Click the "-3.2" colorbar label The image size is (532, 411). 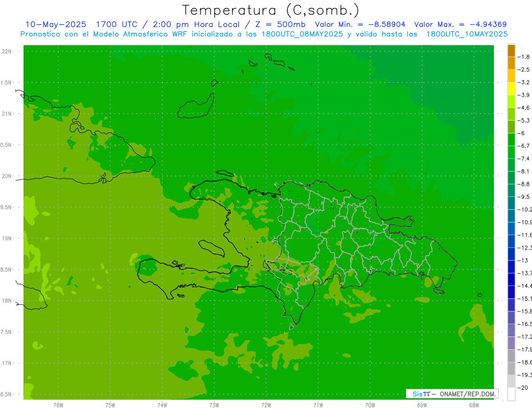click(x=524, y=82)
